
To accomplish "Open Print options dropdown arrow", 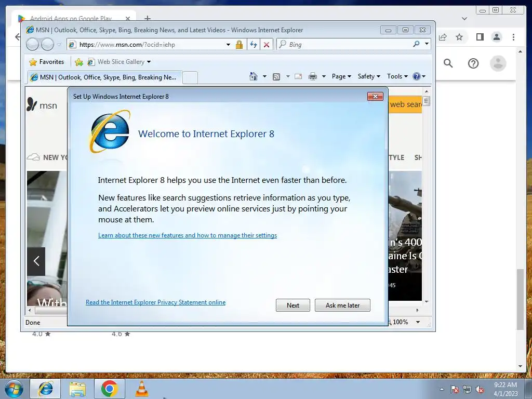I will 324,77.
